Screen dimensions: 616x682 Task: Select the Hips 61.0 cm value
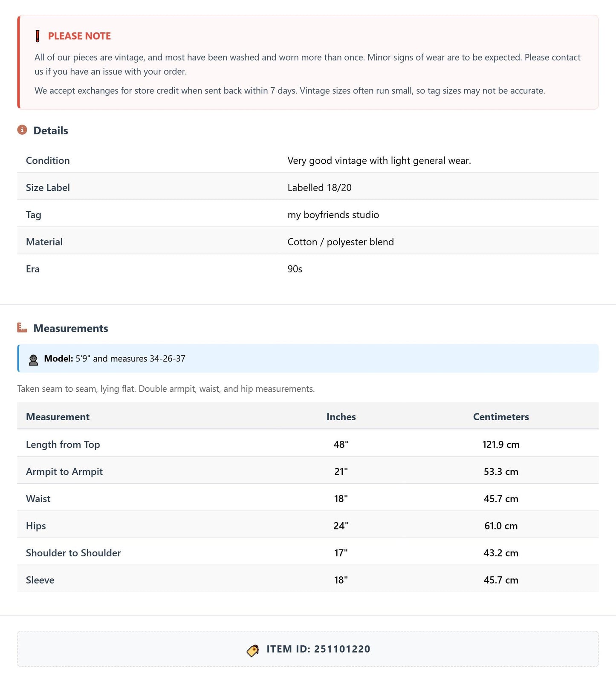[x=501, y=526]
